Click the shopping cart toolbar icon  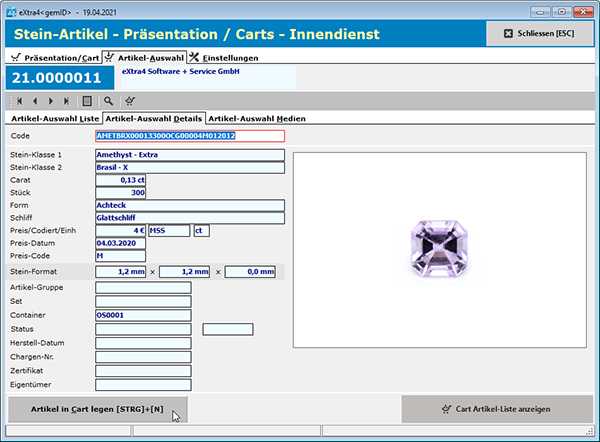pyautogui.click(x=130, y=101)
